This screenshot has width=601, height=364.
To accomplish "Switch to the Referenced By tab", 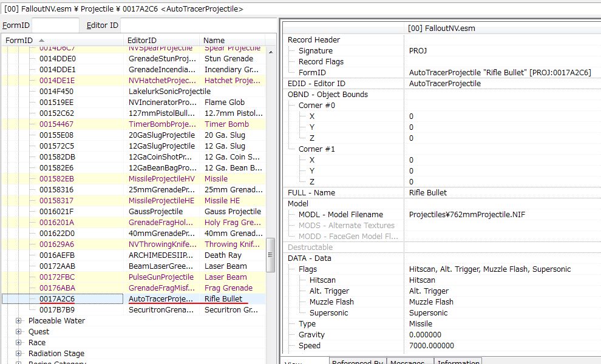I will [x=357, y=362].
